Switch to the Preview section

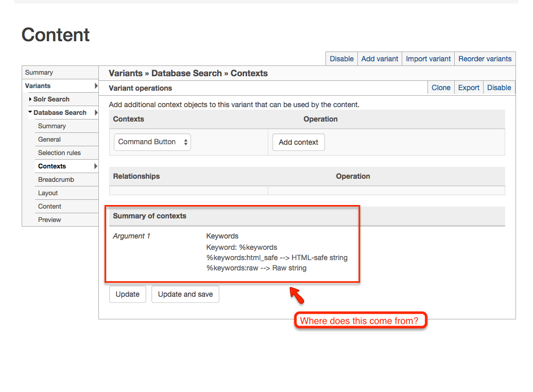(49, 219)
